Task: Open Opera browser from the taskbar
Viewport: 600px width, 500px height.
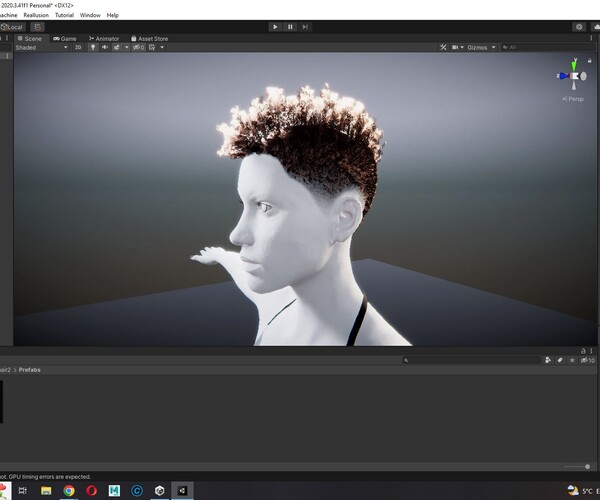Action: point(91,490)
